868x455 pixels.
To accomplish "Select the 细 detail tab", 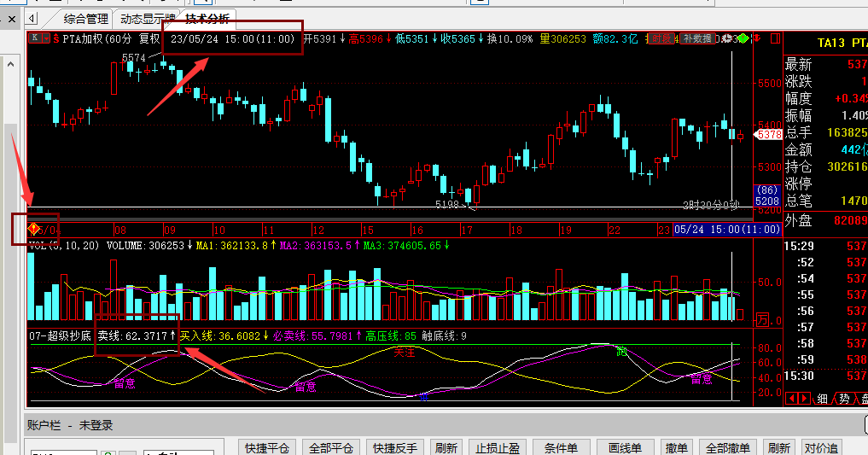I will 821,398.
